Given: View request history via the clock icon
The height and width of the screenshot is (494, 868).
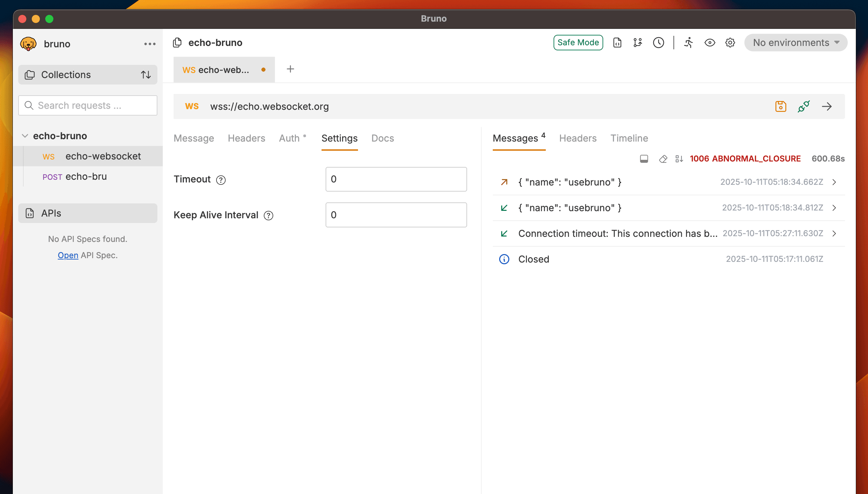Looking at the screenshot, I should click(658, 43).
